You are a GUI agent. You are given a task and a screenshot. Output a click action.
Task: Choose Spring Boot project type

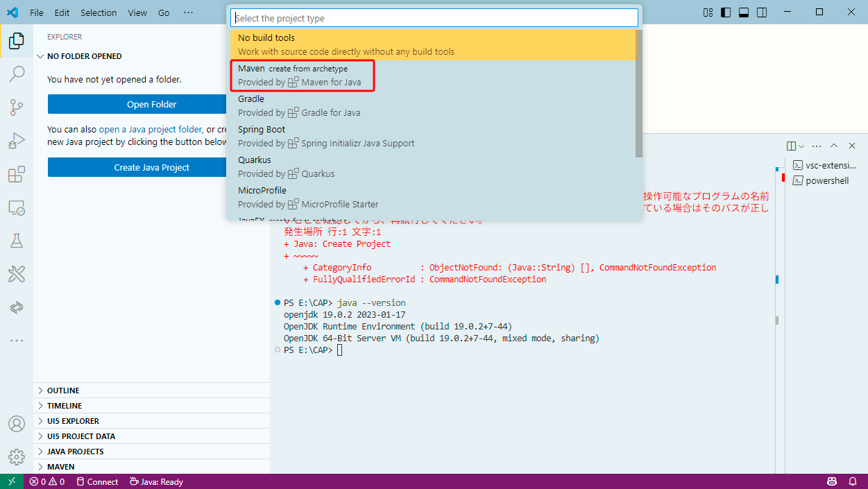[x=433, y=137]
